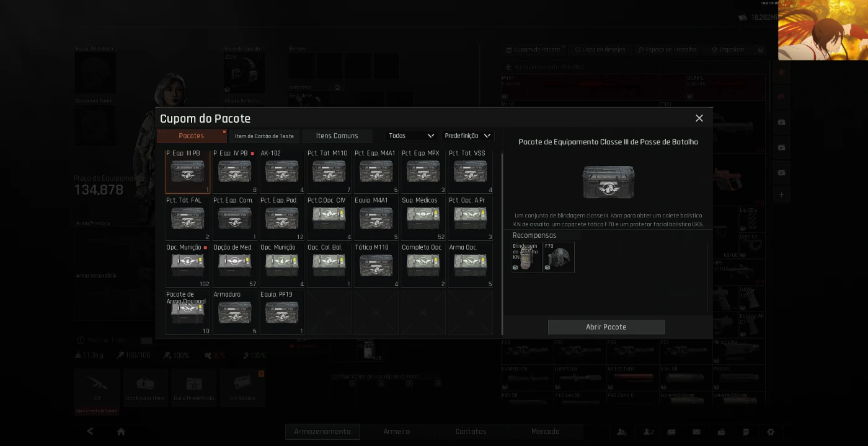This screenshot has width=868, height=446.
Task: Select the Sup. Médicos crate
Action: pyautogui.click(x=423, y=219)
